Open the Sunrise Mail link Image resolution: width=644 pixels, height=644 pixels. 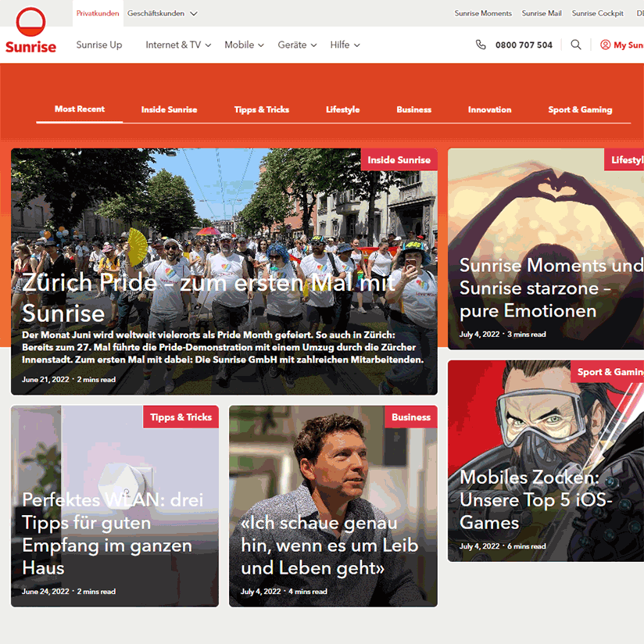tap(542, 13)
